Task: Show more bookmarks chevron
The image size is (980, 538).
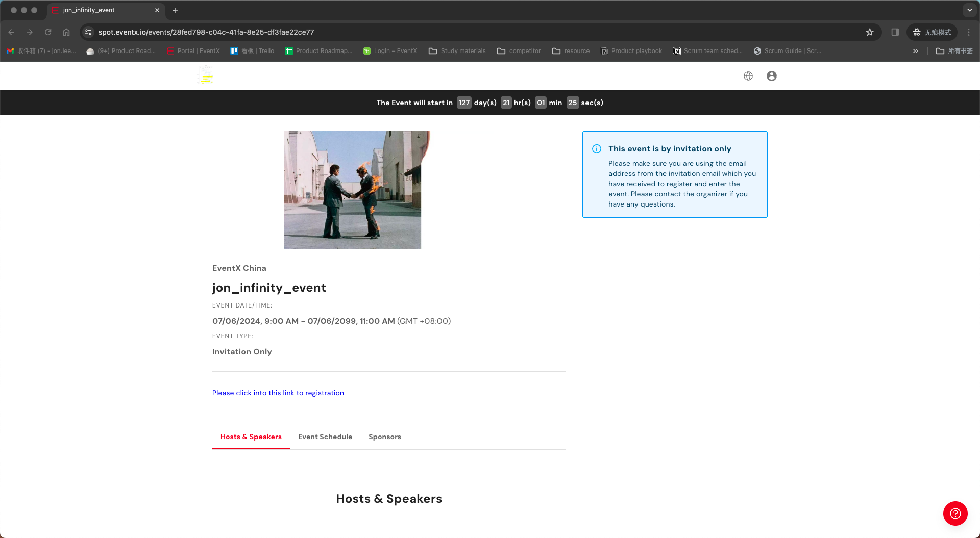Action: [916, 51]
